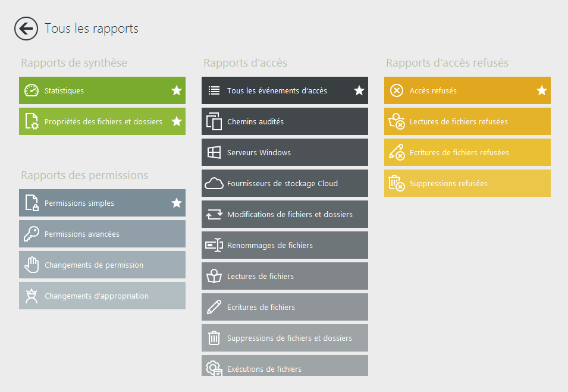Click the cloud icon for Fournisseurs de stockage

(214, 183)
